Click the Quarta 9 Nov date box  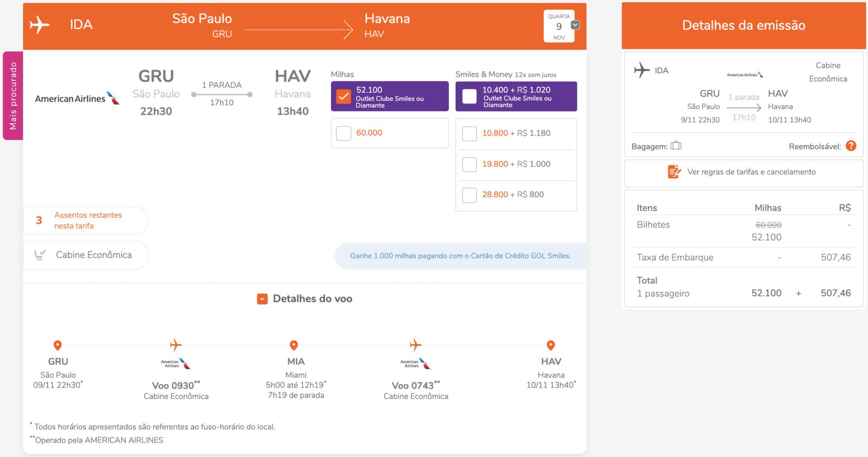[559, 26]
